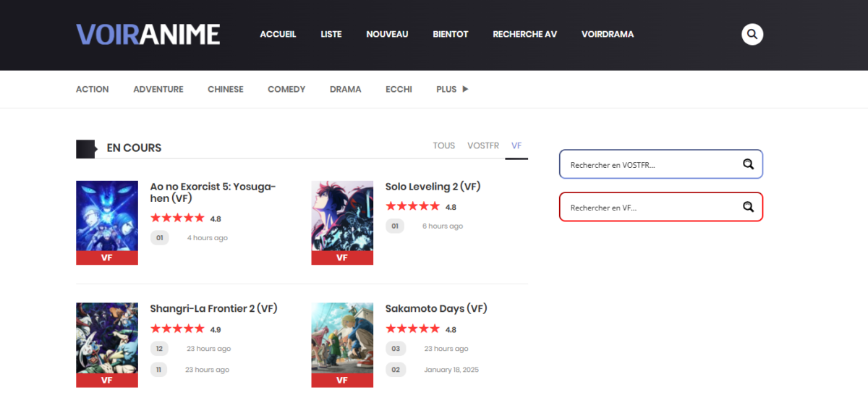Click the VF badge under Ao no Exorcist poster
Viewport: 868px width, 403px height.
[x=107, y=258]
